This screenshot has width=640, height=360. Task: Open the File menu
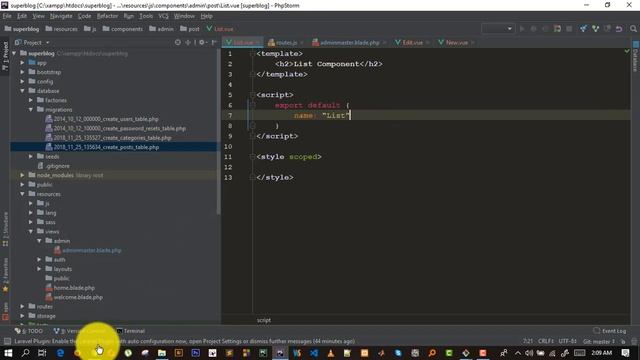pyautogui.click(x=7, y=16)
